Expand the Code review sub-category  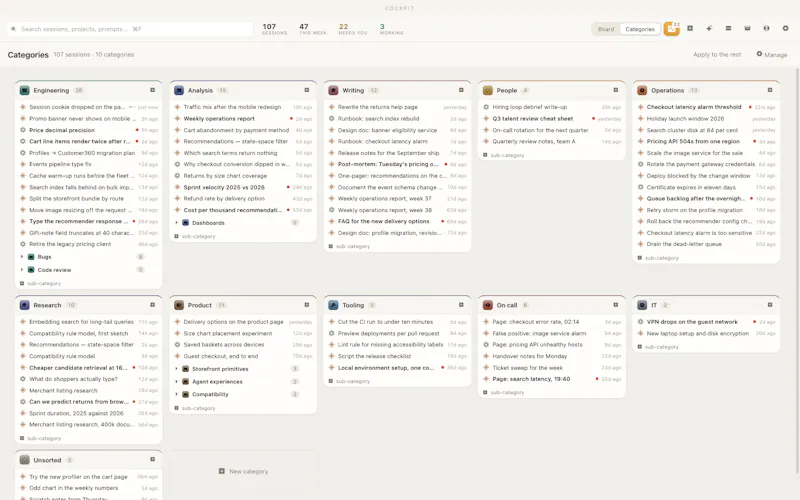pyautogui.click(x=22, y=269)
